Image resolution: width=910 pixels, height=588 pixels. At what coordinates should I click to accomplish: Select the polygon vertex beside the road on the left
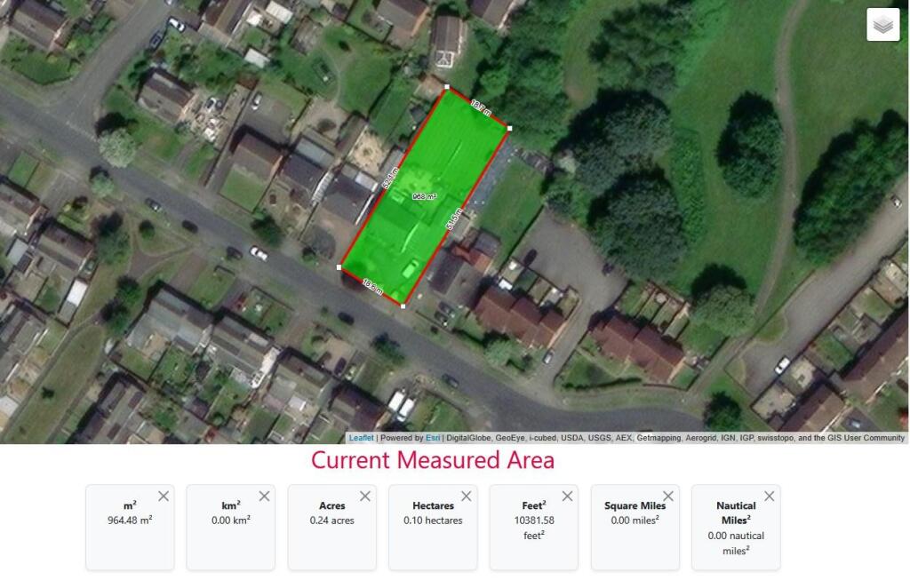click(339, 267)
